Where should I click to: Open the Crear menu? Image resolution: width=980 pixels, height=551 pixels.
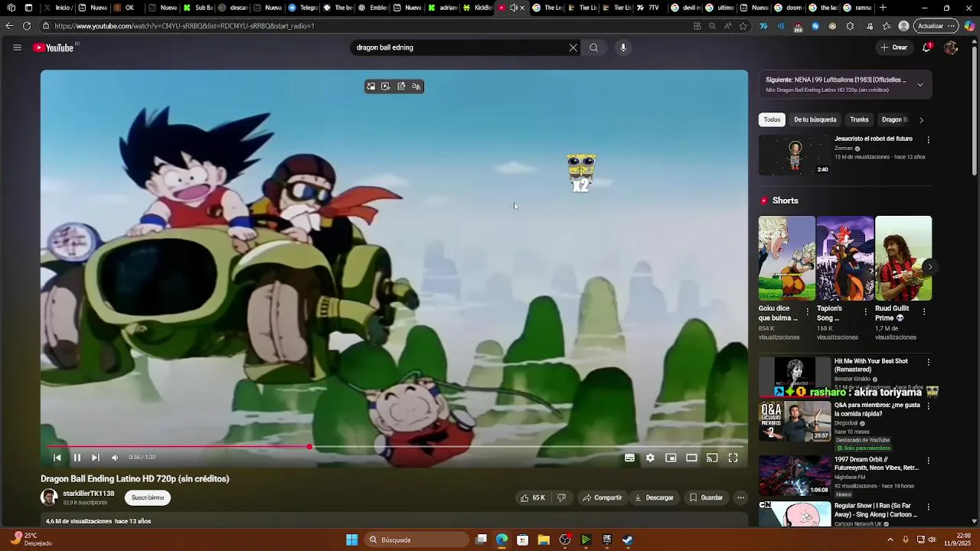click(893, 47)
